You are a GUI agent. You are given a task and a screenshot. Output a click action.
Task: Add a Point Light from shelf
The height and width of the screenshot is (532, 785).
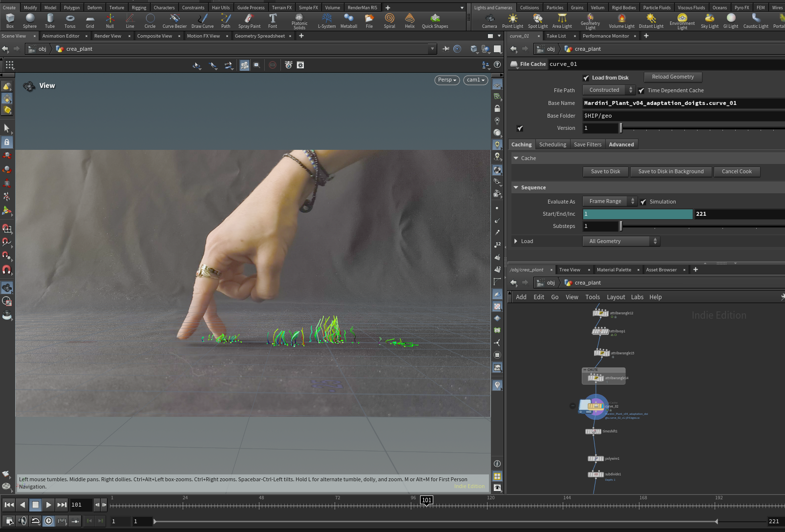(x=512, y=21)
